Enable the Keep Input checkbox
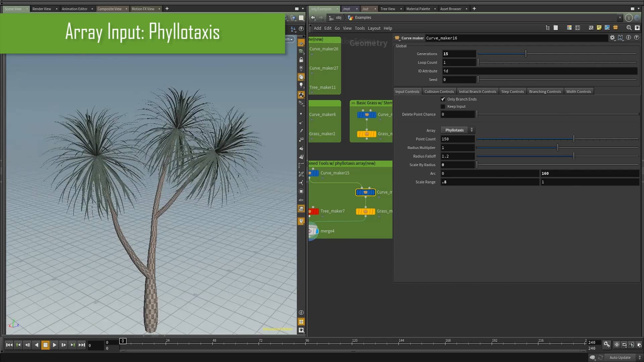This screenshot has height=362, width=644. (443, 107)
